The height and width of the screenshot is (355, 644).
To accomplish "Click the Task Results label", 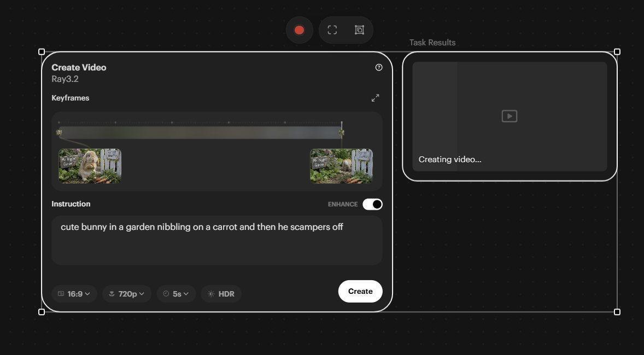I will [x=432, y=43].
